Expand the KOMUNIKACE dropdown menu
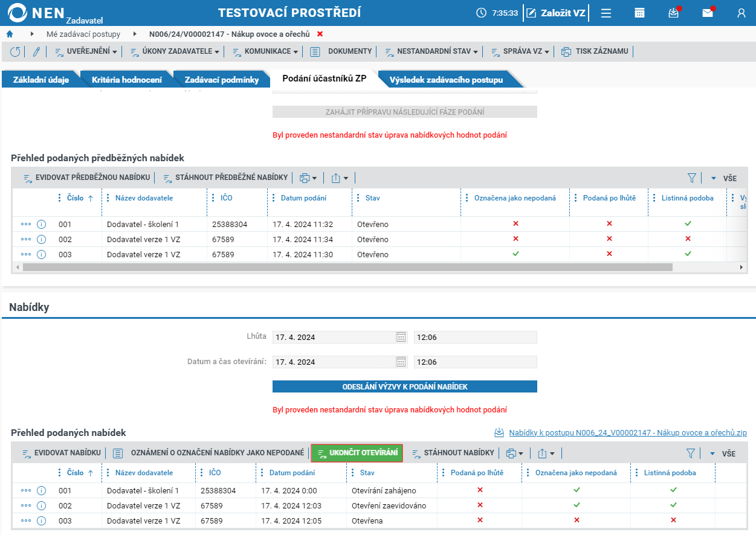Viewport: 756px width, 535px height. pos(266,51)
